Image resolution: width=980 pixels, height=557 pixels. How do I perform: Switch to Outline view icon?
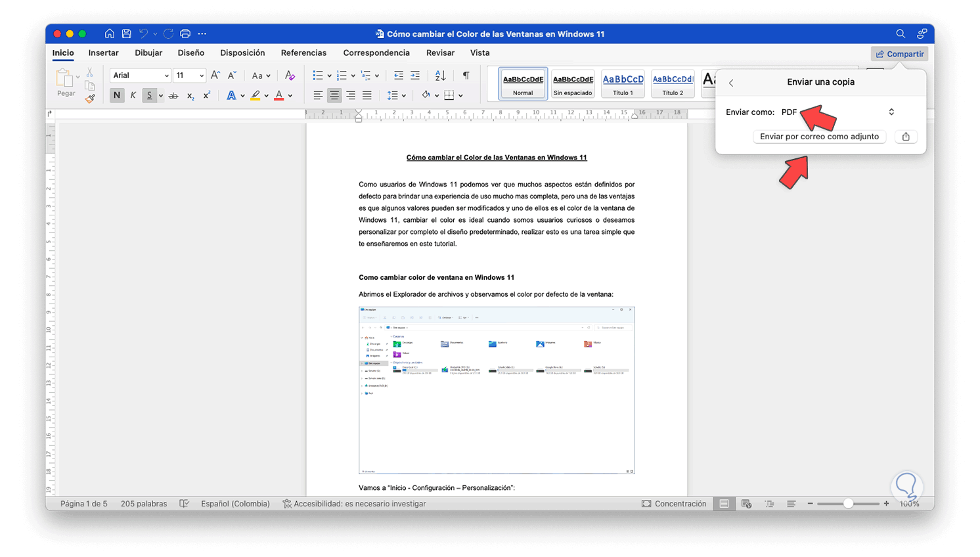(x=769, y=504)
